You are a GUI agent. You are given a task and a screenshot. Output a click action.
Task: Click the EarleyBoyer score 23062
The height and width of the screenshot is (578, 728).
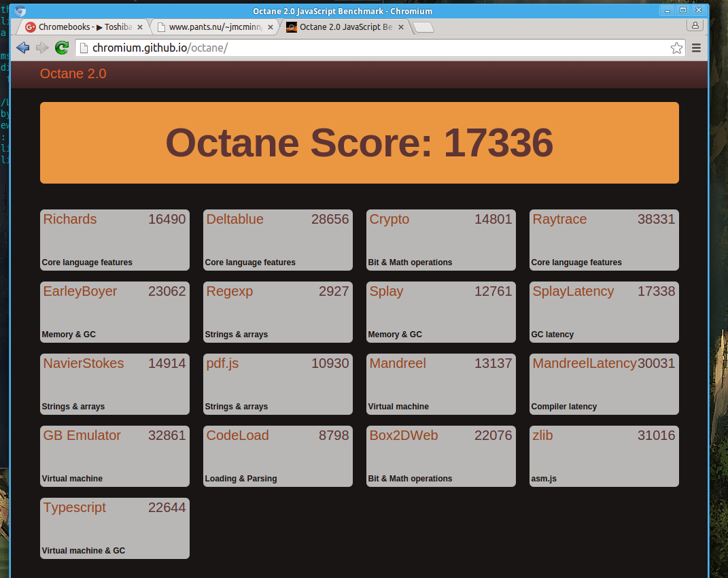(167, 291)
